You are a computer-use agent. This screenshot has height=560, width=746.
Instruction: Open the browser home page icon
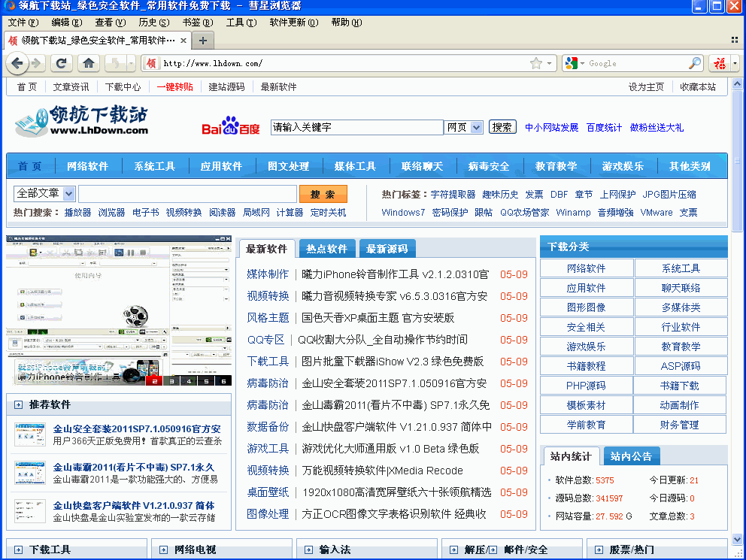pyautogui.click(x=89, y=62)
